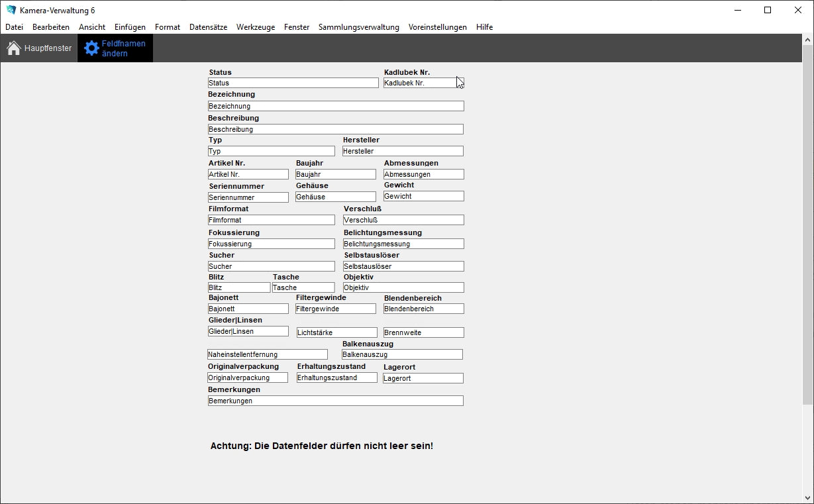Click the Kamera-Verwaltung app icon in title bar
Image resolution: width=814 pixels, height=504 pixels.
(x=11, y=10)
